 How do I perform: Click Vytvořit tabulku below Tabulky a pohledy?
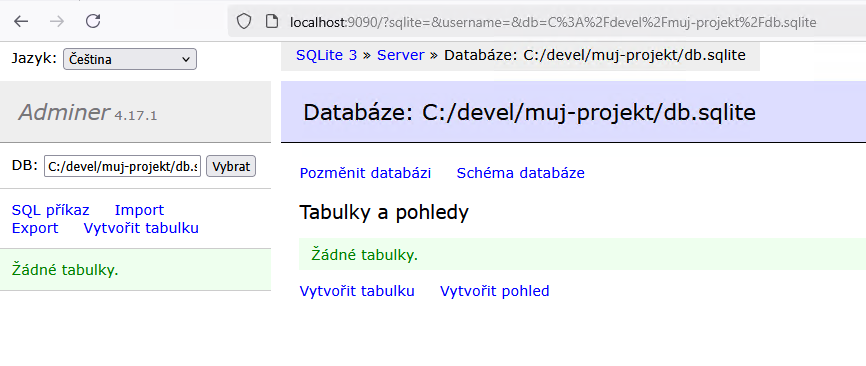pyautogui.click(x=357, y=291)
